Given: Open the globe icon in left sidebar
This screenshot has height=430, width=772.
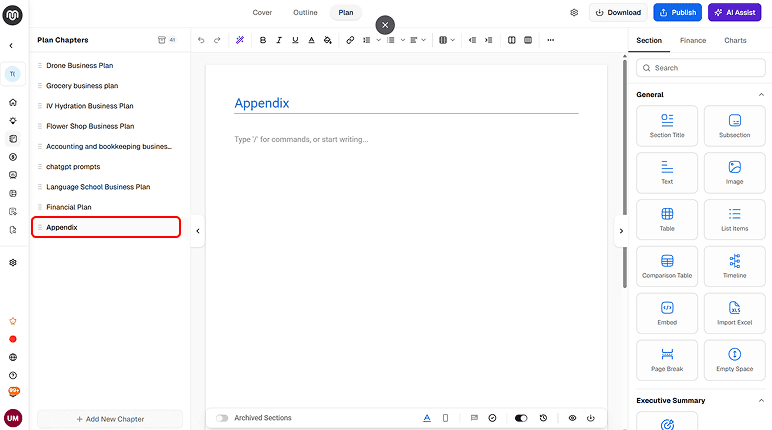Looking at the screenshot, I should (13, 357).
